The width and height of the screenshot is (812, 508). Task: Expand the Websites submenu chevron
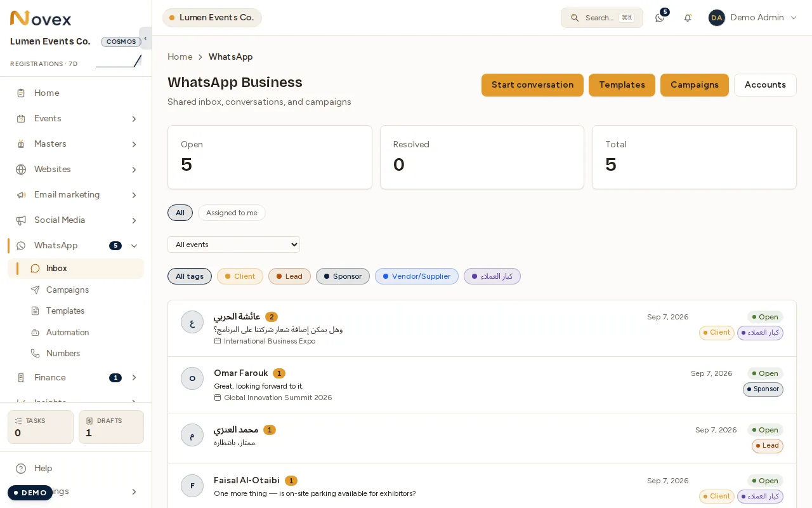(134, 170)
